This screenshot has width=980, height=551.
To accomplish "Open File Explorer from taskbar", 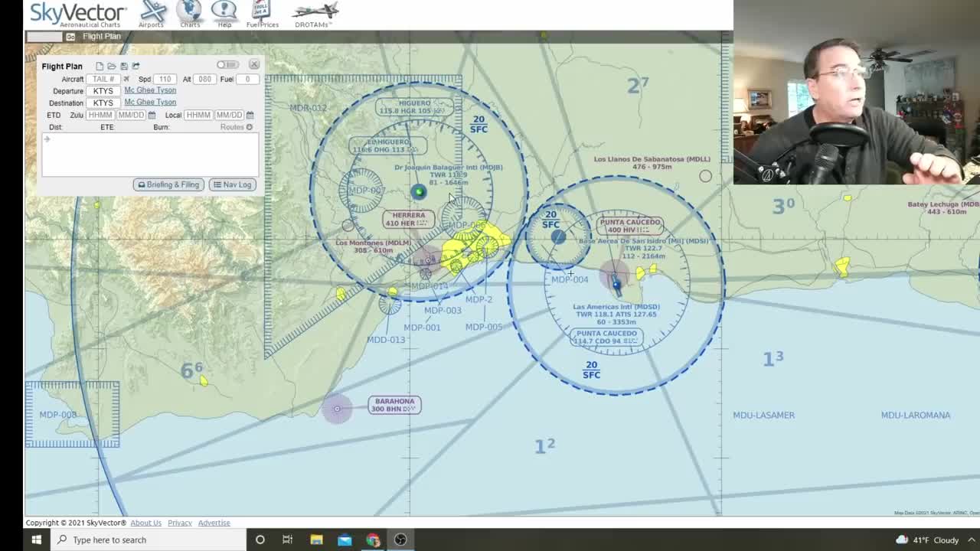I will point(316,540).
